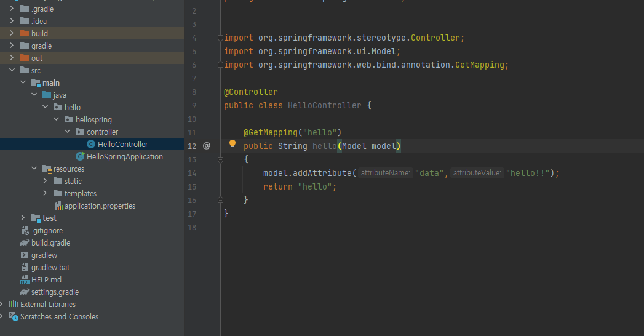Viewport: 644px width, 336px height.
Task: Expand the .idea folder chevron
Action: (12, 21)
